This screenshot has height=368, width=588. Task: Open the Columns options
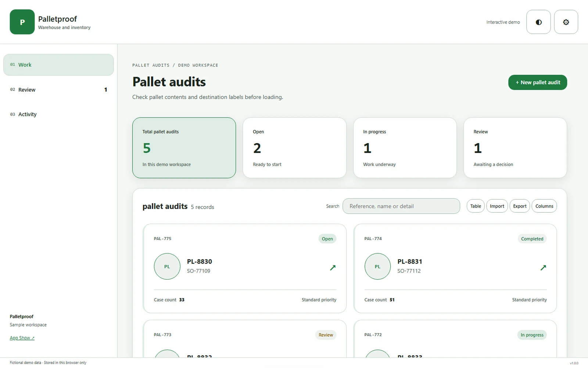pos(544,206)
